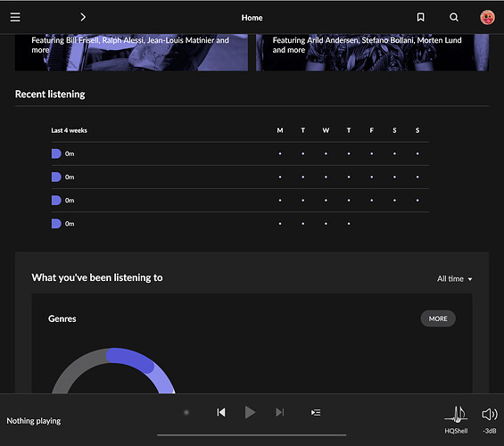504x446 pixels.
Task: Click the Home title in header
Action: [252, 18]
